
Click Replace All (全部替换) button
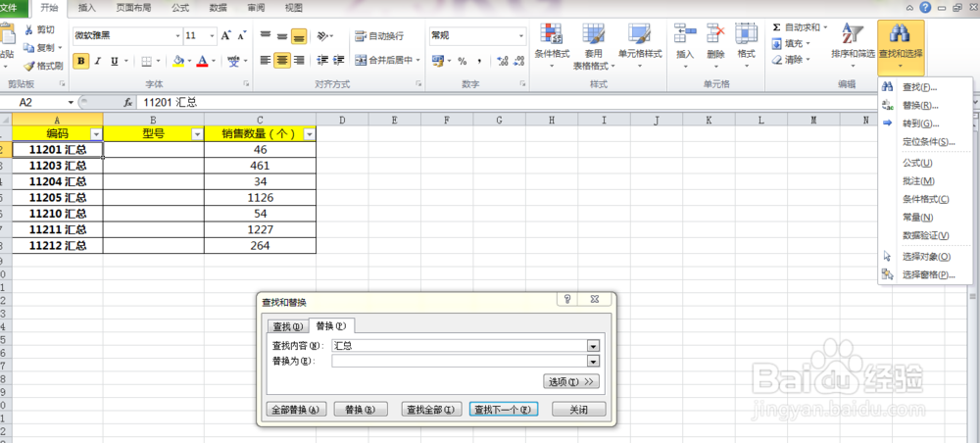point(296,410)
